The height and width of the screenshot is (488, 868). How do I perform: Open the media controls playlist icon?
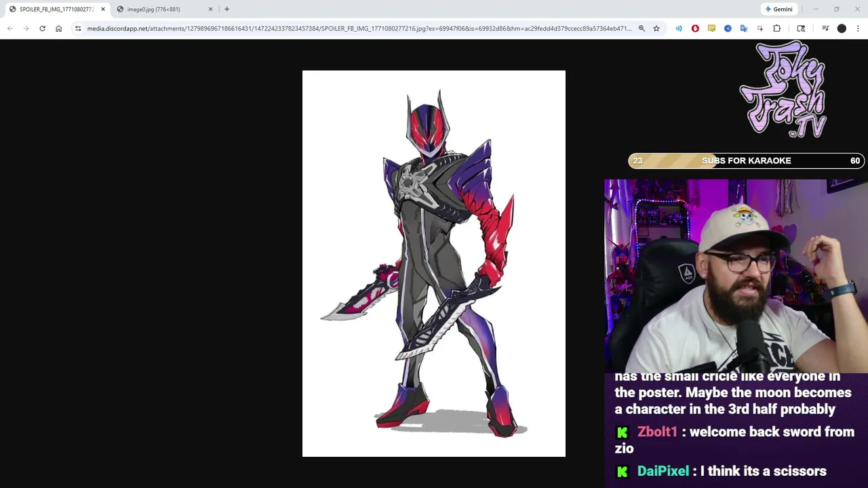tap(825, 28)
